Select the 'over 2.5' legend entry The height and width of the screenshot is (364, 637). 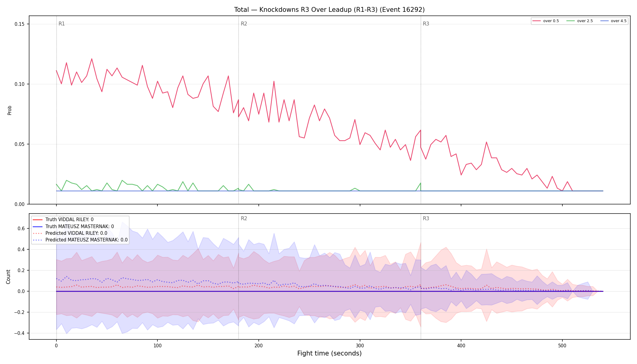tap(580, 21)
